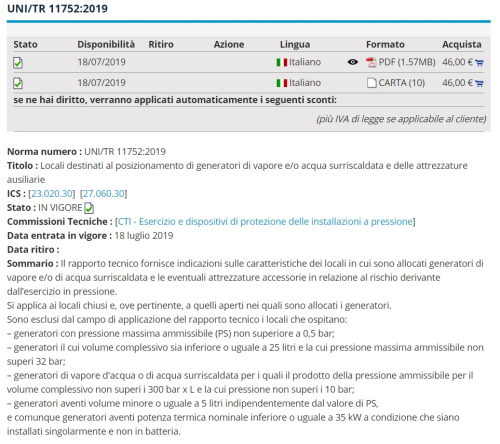The width and height of the screenshot is (500, 444).
Task: Click the blank paper CARTA icon
Action: [371, 83]
